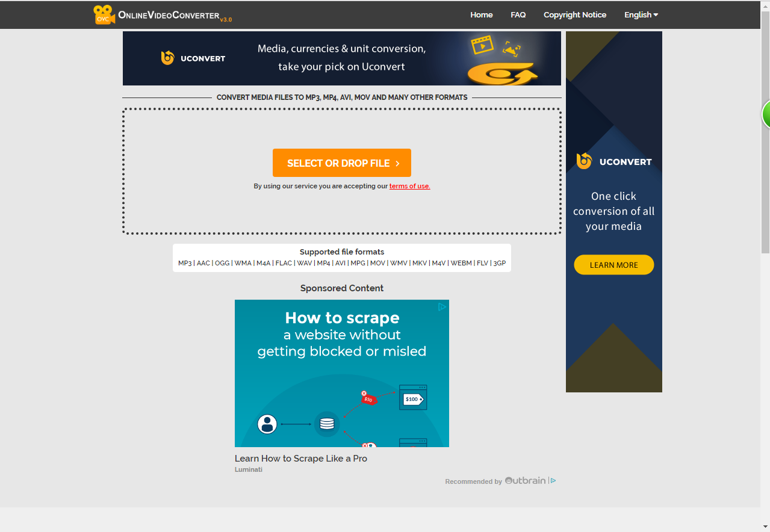Click One click conversion sidebar ad text

click(614, 211)
